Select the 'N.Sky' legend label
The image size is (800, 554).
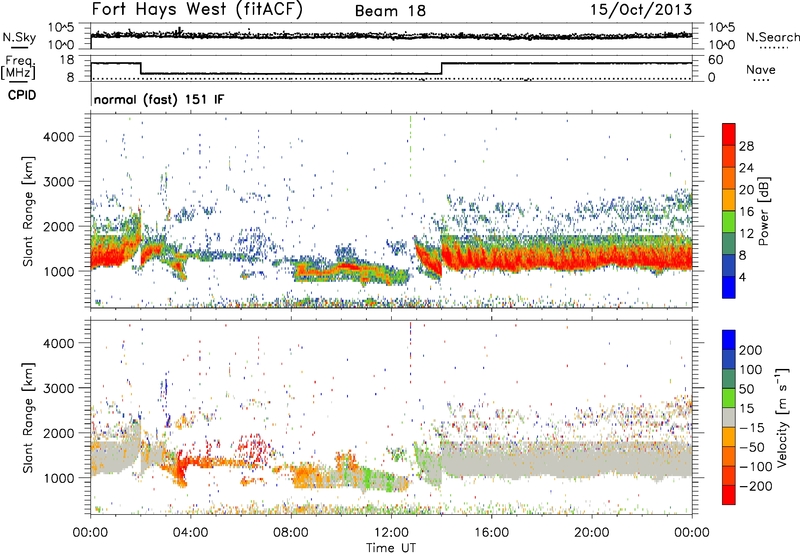point(19,37)
